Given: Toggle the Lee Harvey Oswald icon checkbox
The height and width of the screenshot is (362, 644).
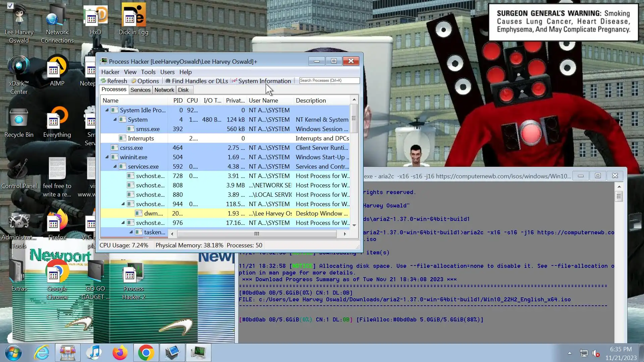Looking at the screenshot, I should [x=10, y=6].
